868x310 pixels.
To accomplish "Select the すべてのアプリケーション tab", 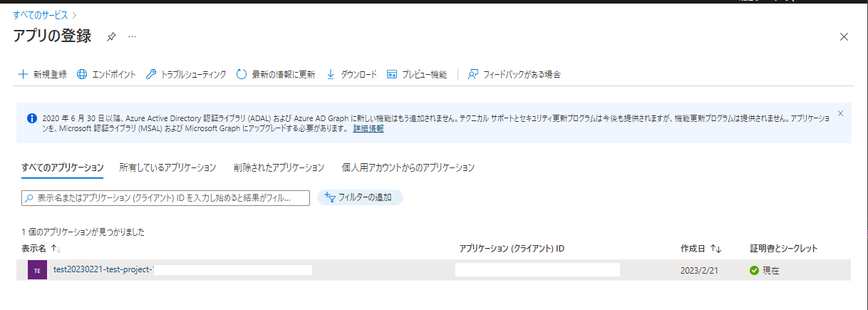I will pos(63,167).
